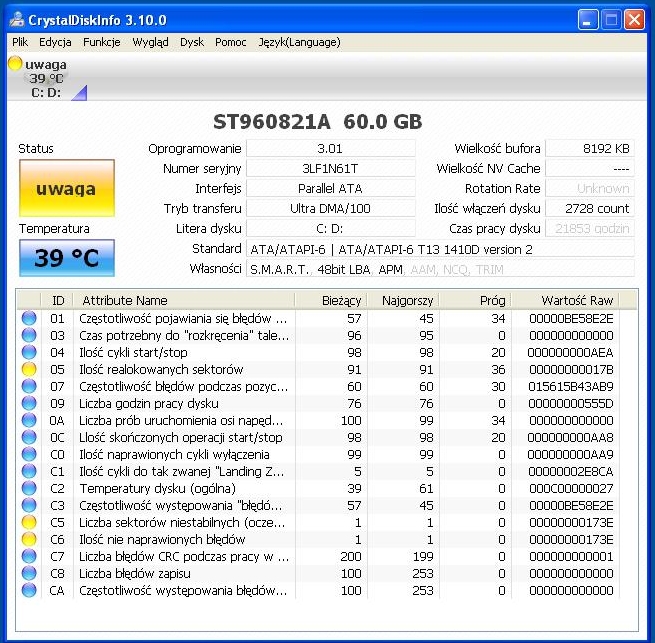Click the Ultra DMA/100 transfer mode field
Screen dimensions: 655x643
[330, 208]
